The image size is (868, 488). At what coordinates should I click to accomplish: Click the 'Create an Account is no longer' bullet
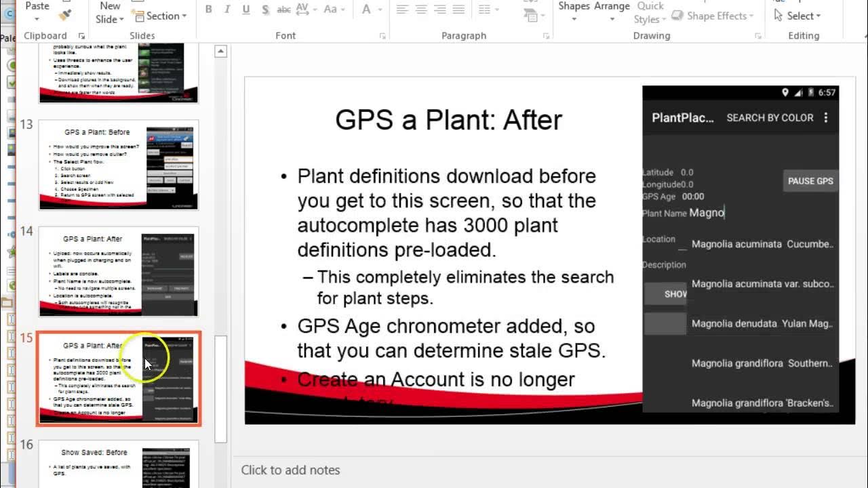point(436,380)
